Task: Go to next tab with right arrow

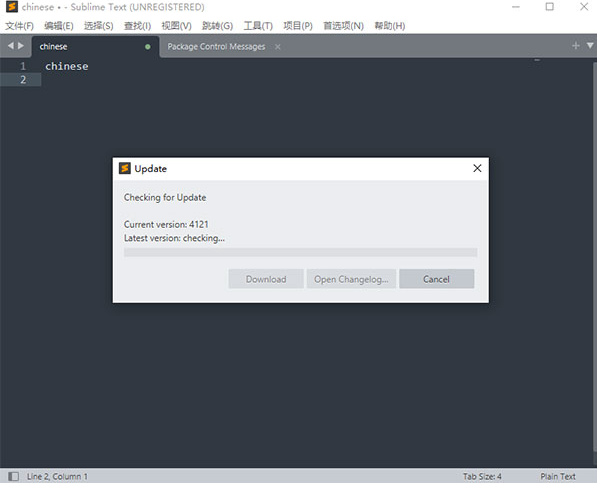Action: pos(21,46)
